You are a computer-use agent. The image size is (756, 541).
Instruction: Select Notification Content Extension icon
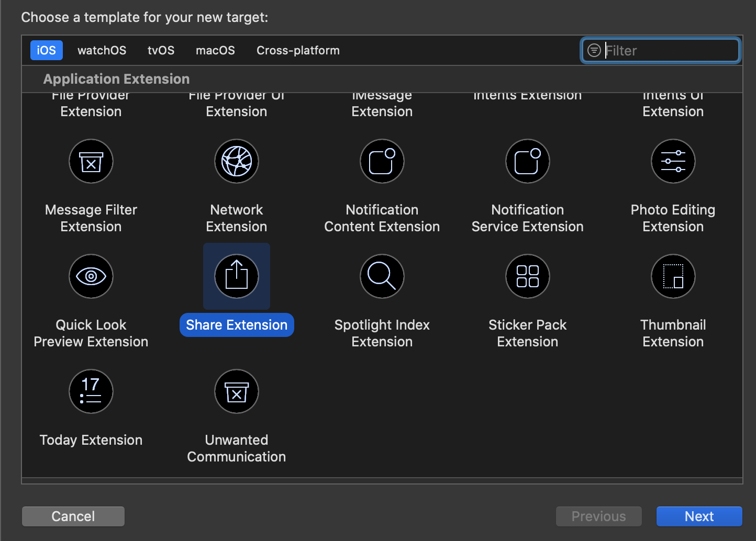click(382, 161)
